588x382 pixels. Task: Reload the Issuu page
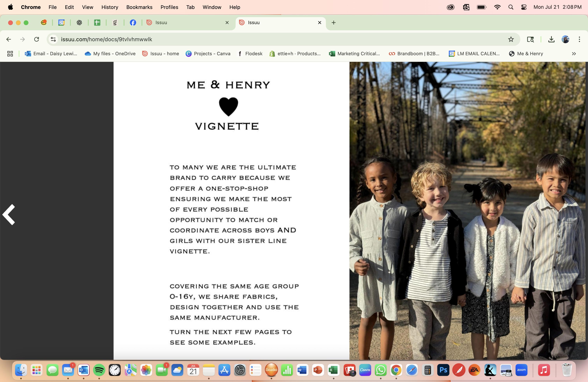click(37, 39)
